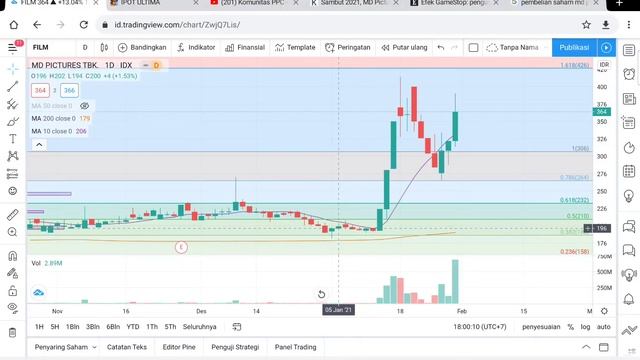Screen dimensions: 640x360
Task: Create a Peringatan alert
Action: click(x=348, y=48)
